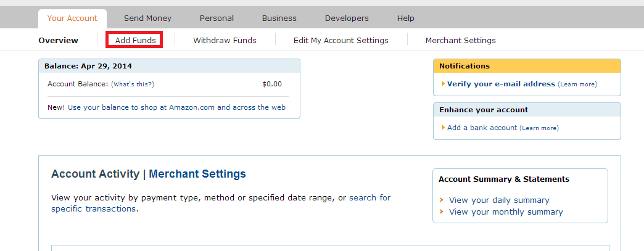Click the Add Funds submenu link
The width and height of the screenshot is (644, 251).
(x=135, y=40)
